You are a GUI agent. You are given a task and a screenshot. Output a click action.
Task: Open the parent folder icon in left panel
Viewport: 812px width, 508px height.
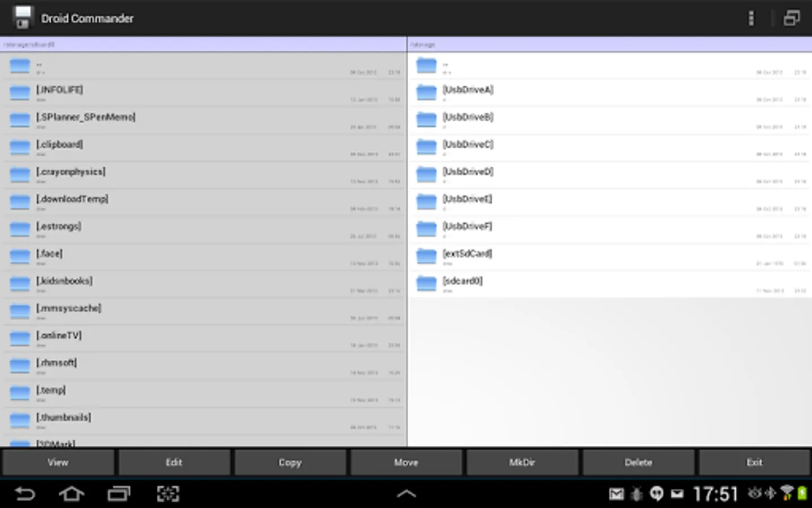tap(20, 65)
